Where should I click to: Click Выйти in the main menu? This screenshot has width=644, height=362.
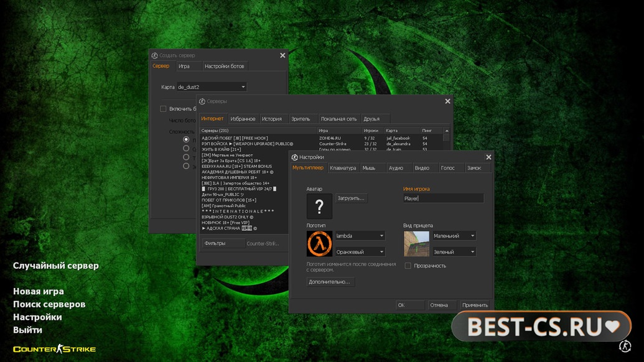click(x=27, y=330)
